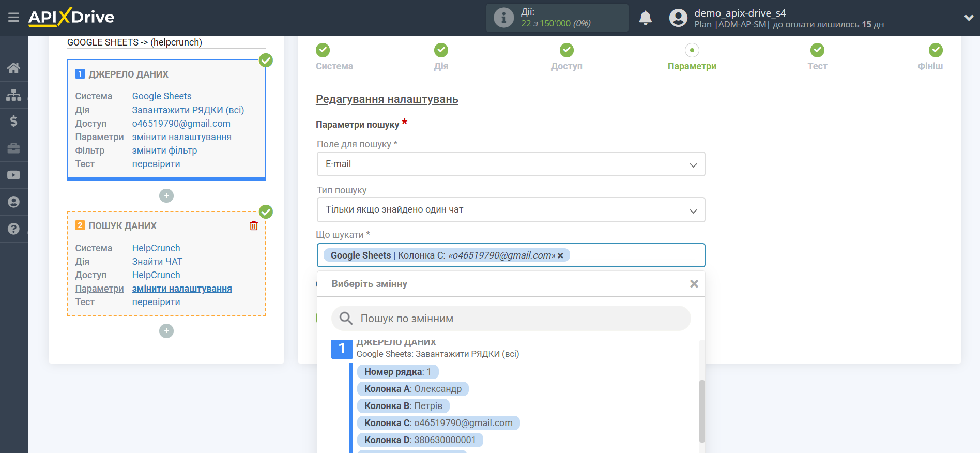Close the variable picker panel
980x453 pixels.
(x=694, y=284)
